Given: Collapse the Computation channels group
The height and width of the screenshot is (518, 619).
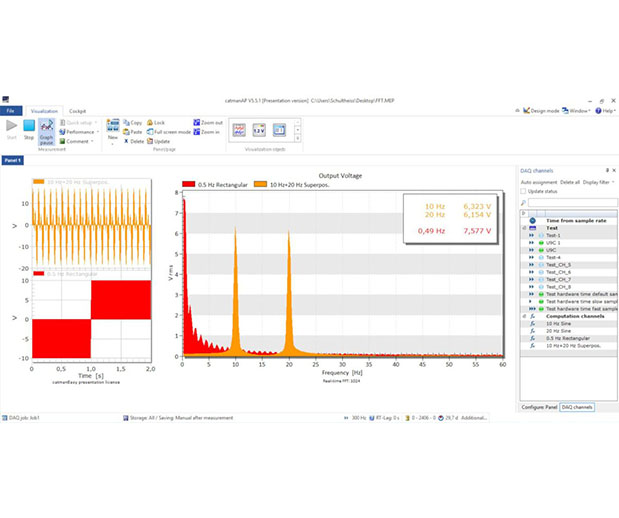Looking at the screenshot, I should pyautogui.click(x=525, y=316).
